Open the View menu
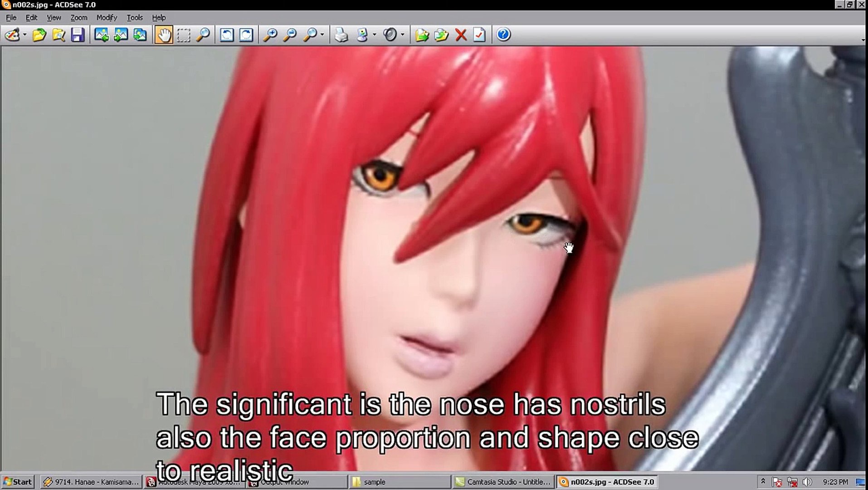The image size is (868, 490). click(x=54, y=18)
